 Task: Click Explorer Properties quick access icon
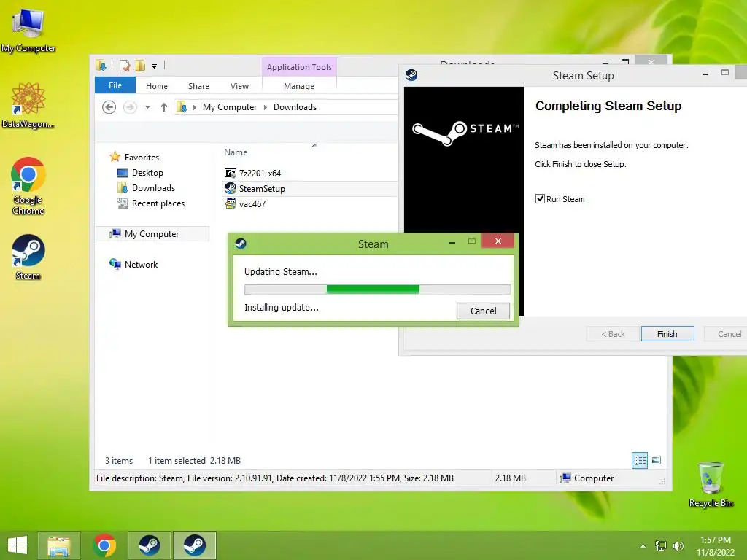tap(125, 66)
